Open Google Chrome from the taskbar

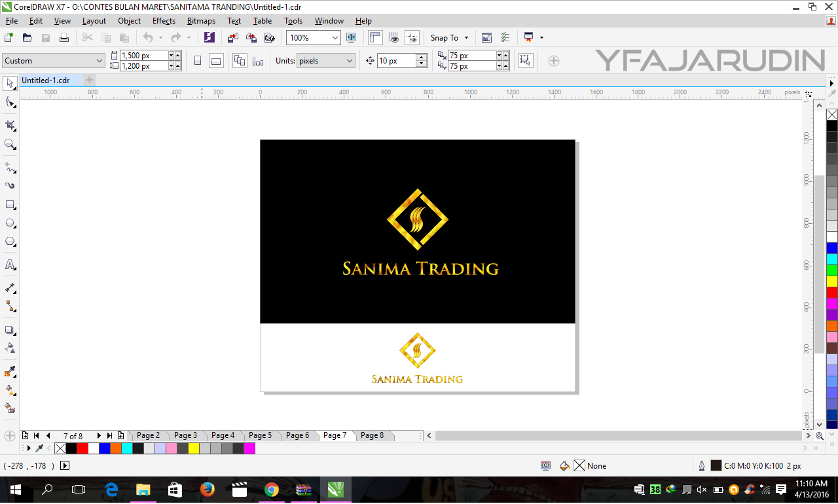272,491
